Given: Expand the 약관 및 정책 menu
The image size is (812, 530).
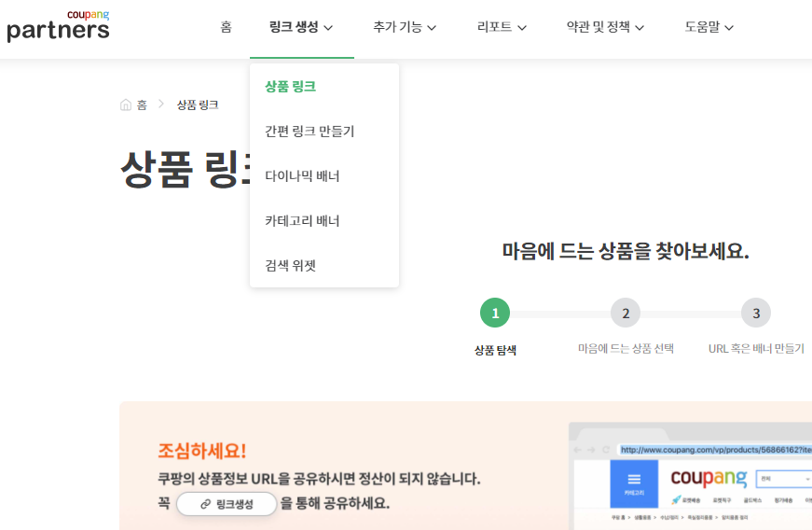Looking at the screenshot, I should point(605,27).
